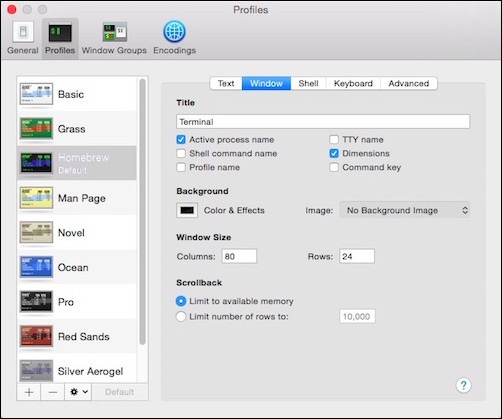Viewport: 502px width, 419px height.
Task: Click the Novel profile name
Action: click(71, 233)
